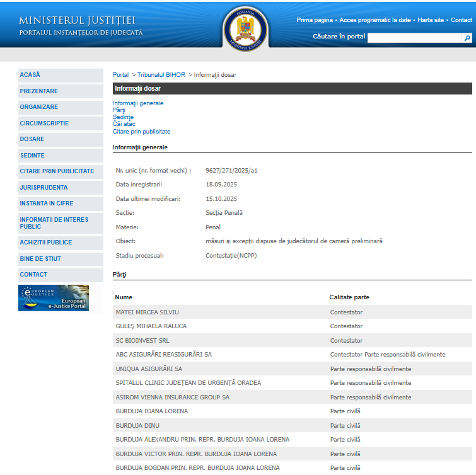The height and width of the screenshot is (475, 476).
Task: Click Tribunalul BIHOR breadcrumb link
Action: pos(161,75)
